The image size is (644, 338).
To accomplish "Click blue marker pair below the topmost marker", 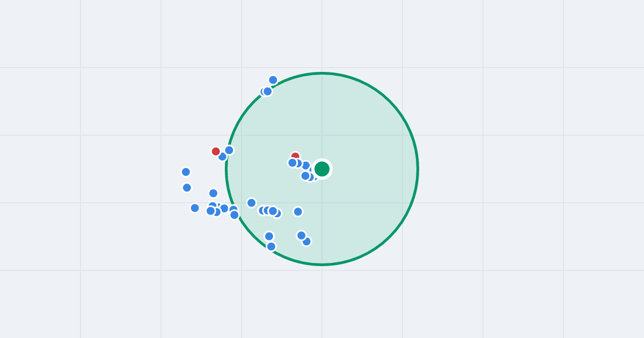I will 266,92.
